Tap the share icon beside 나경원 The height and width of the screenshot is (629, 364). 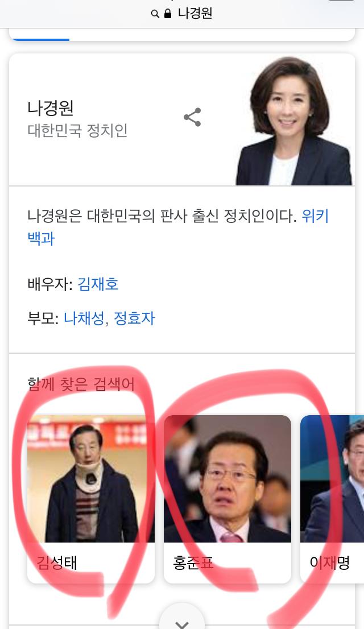click(192, 117)
